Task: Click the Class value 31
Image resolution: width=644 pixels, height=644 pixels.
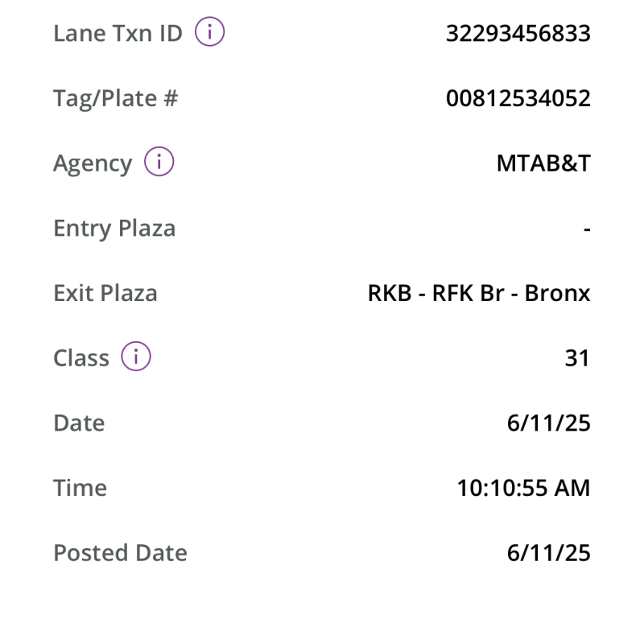Action: (x=577, y=357)
